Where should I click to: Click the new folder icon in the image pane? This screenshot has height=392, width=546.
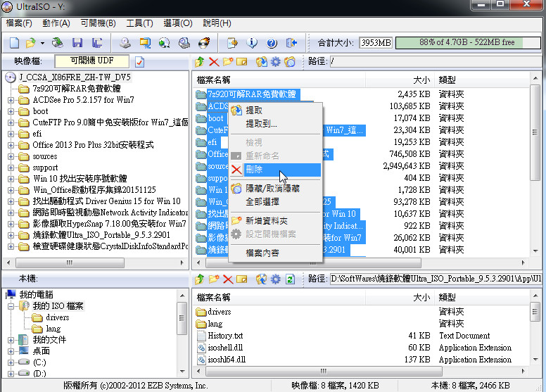coord(228,62)
